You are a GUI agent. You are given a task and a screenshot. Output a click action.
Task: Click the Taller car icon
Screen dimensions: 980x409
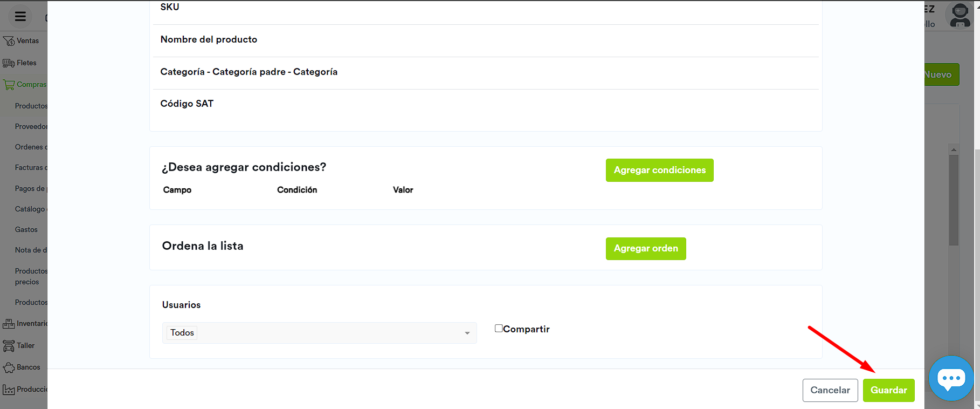pos(9,346)
